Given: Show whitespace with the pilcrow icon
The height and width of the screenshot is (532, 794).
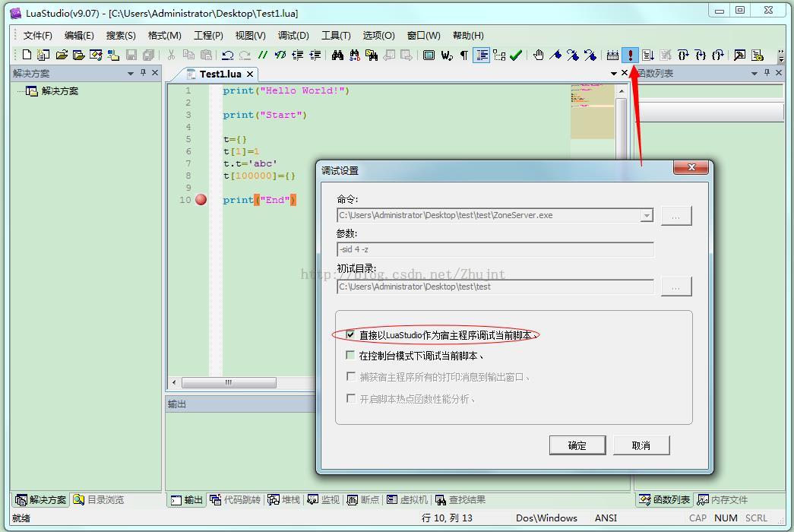Looking at the screenshot, I should click(x=463, y=55).
